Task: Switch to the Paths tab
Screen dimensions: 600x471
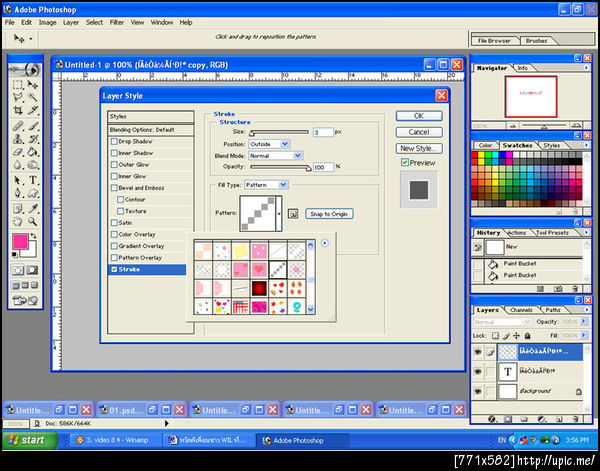Action: click(553, 310)
